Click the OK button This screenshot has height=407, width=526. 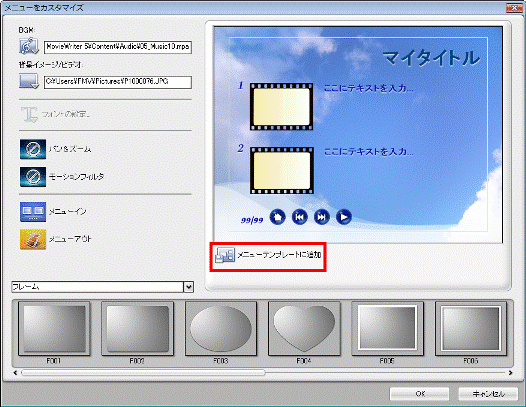tap(419, 394)
